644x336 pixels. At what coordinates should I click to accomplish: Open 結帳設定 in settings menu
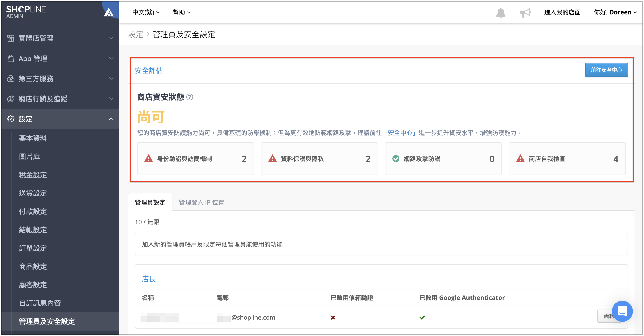[x=33, y=230]
